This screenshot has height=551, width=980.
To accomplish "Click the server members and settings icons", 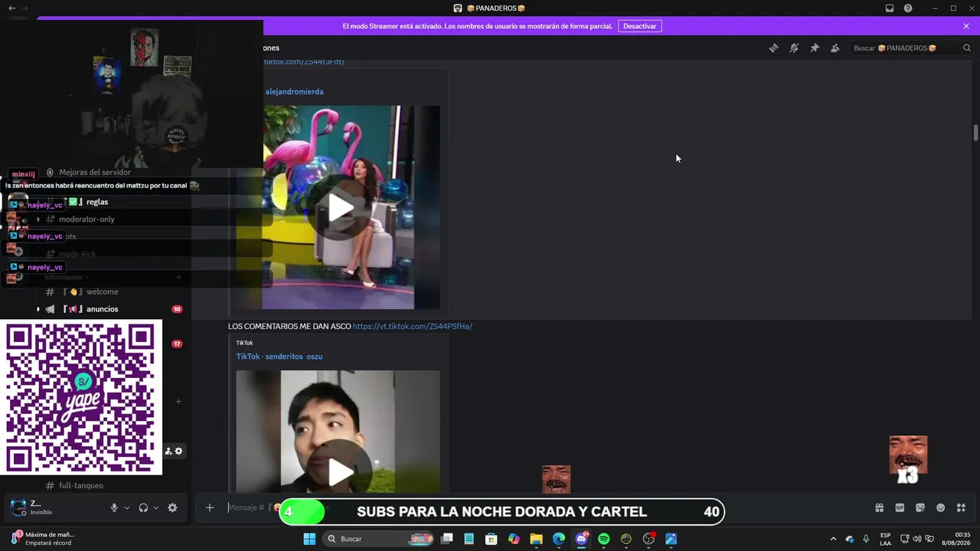I will (174, 451).
